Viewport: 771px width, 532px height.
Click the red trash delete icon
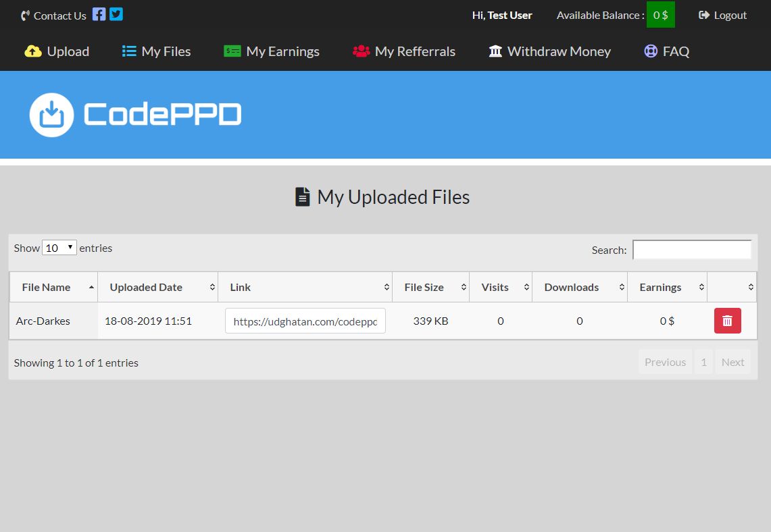(x=727, y=321)
